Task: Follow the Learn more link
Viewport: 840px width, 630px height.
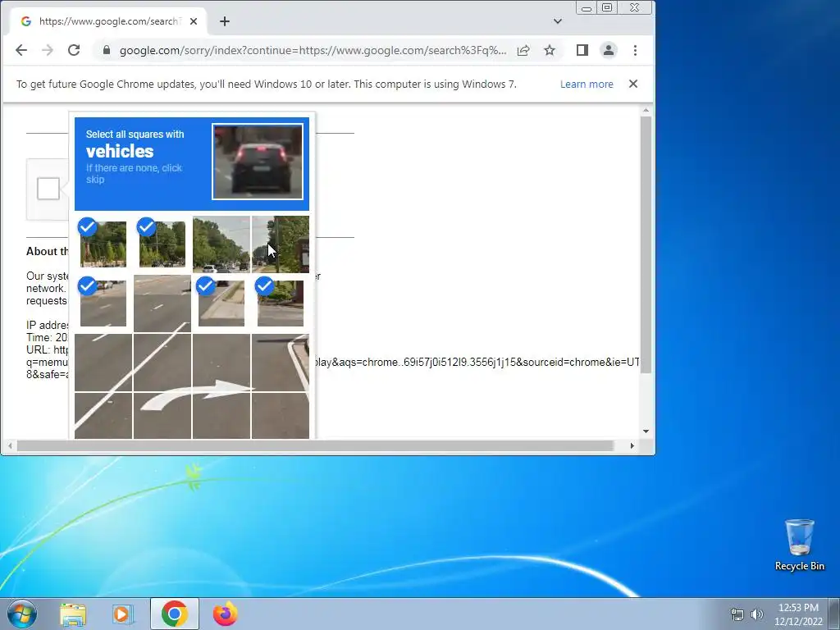Action: pyautogui.click(x=587, y=84)
